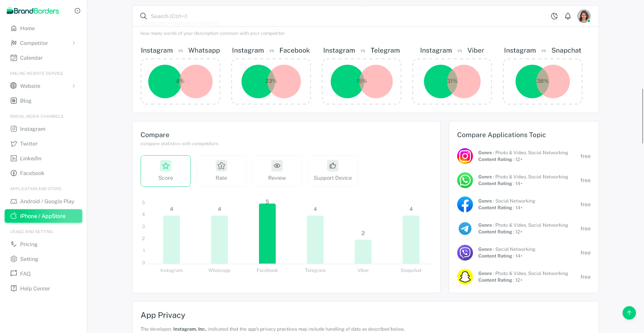Click the BrandBorders logo

click(33, 11)
